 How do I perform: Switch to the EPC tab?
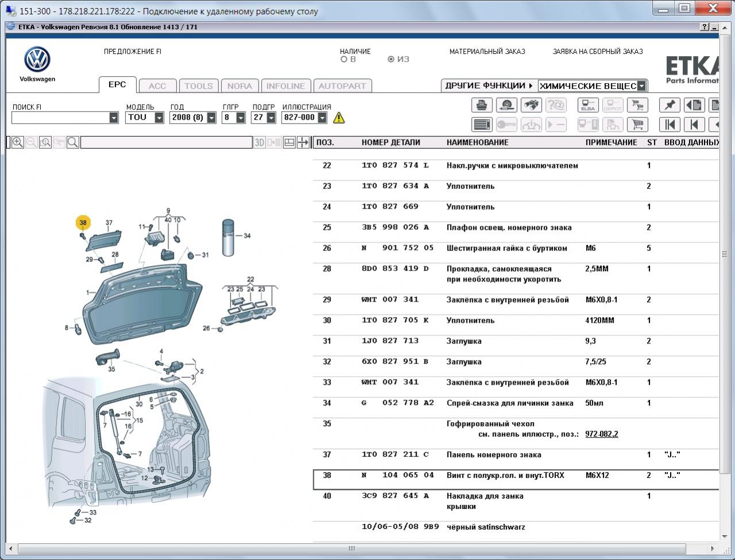[x=117, y=84]
